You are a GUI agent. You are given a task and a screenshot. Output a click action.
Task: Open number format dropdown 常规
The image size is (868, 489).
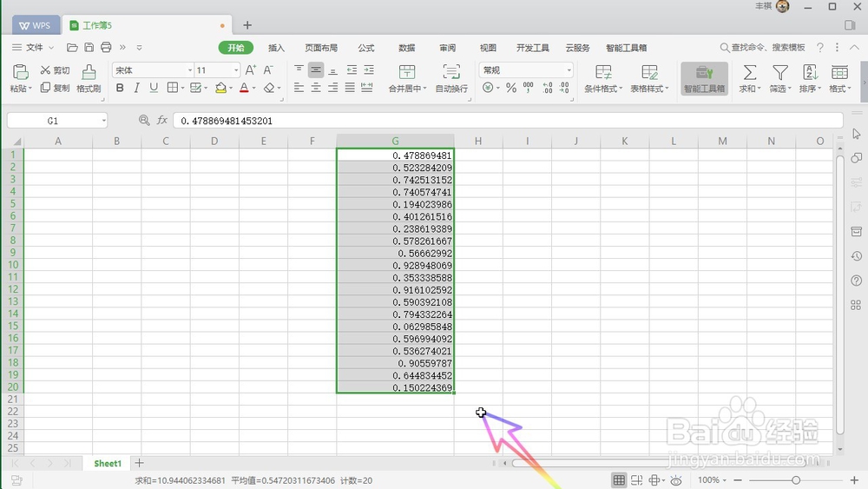point(569,70)
